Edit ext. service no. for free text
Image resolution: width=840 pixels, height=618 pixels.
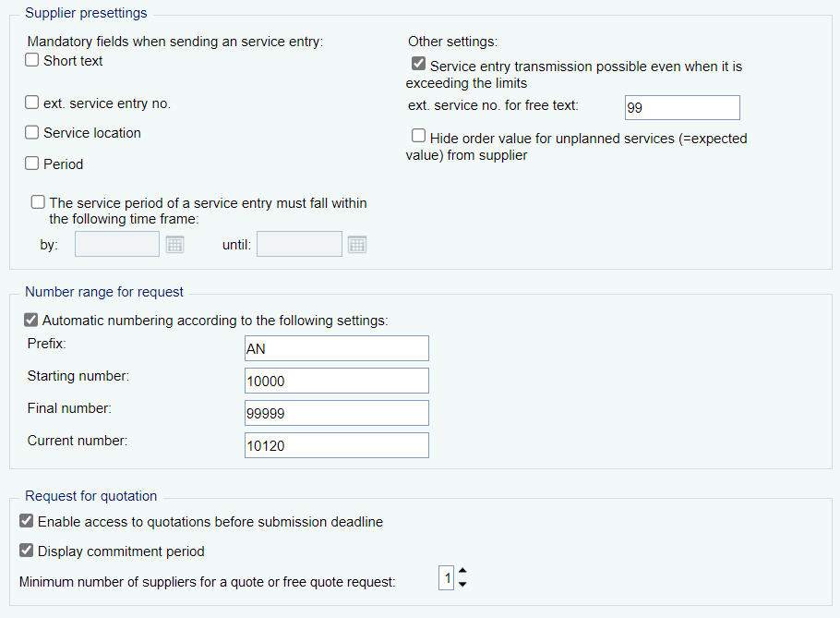(x=682, y=107)
